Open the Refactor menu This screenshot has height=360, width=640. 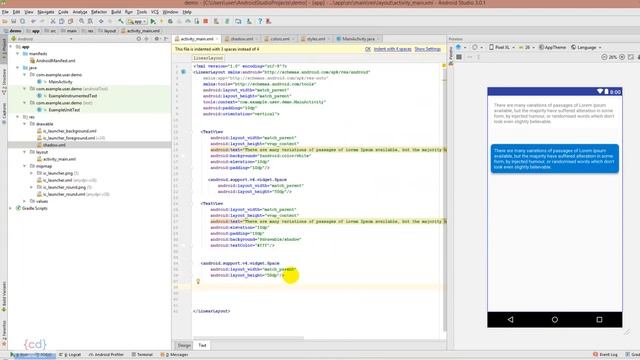pos(99,12)
